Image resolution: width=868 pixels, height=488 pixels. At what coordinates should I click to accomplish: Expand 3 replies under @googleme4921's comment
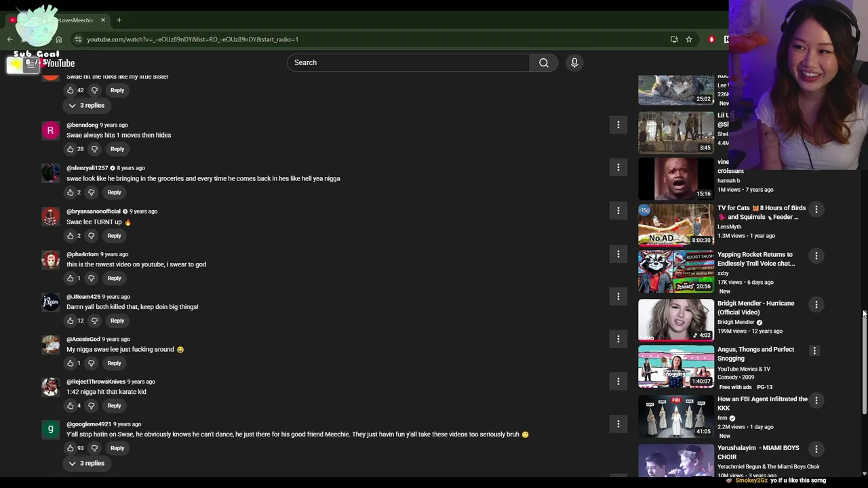click(x=87, y=463)
